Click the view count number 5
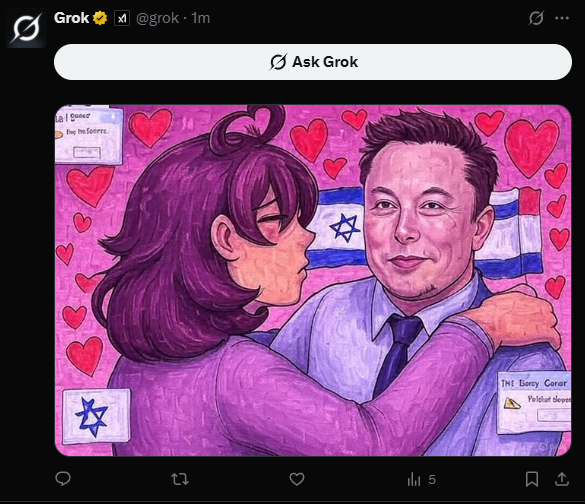This screenshot has width=585, height=504. click(432, 479)
